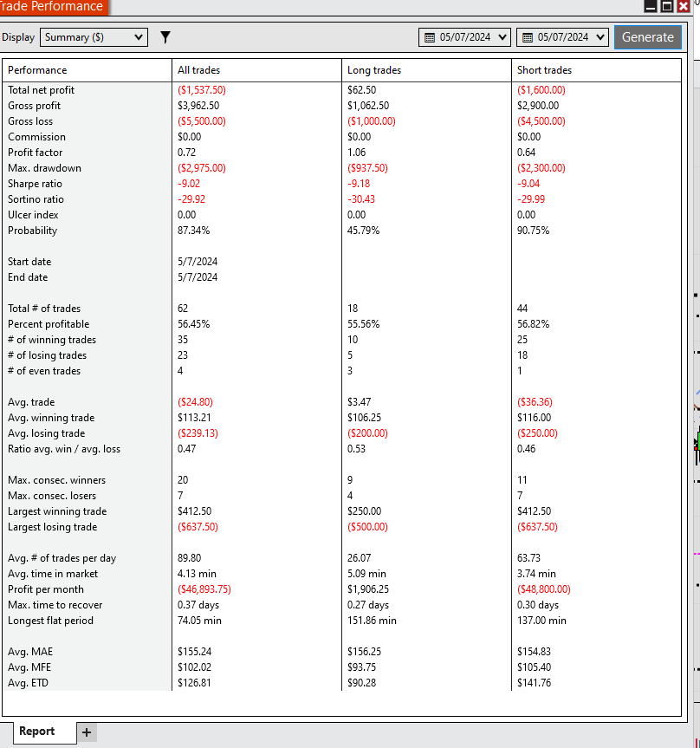Select the Profit per month row

click(341, 589)
